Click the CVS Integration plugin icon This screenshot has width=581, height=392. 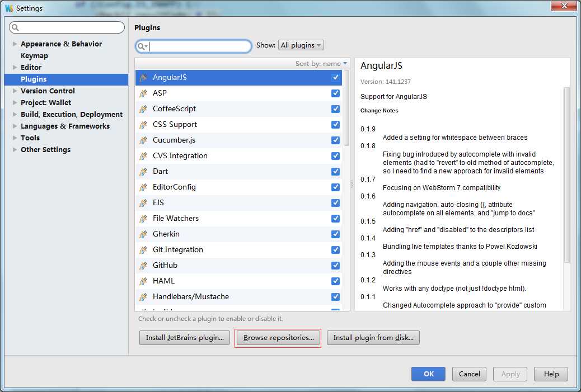pos(143,156)
